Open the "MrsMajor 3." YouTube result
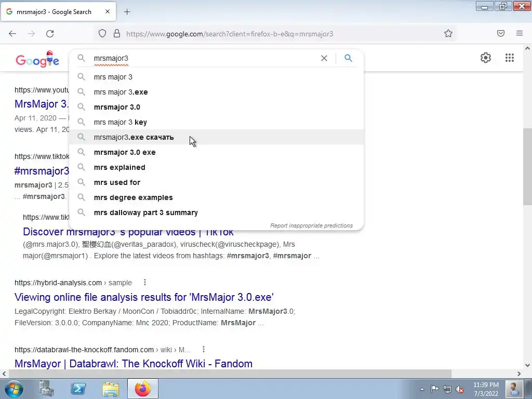Screen dimensions: 532x399 coord(42,104)
